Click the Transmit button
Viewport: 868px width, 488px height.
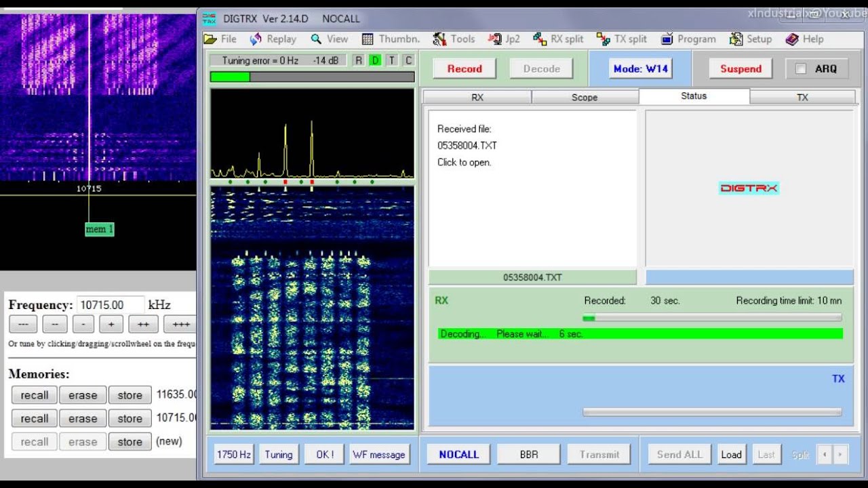[599, 454]
